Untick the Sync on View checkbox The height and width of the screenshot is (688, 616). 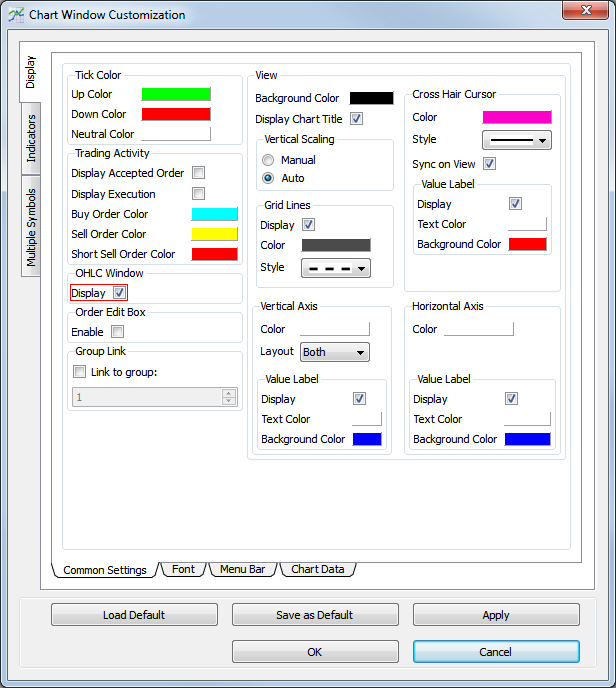coord(490,164)
